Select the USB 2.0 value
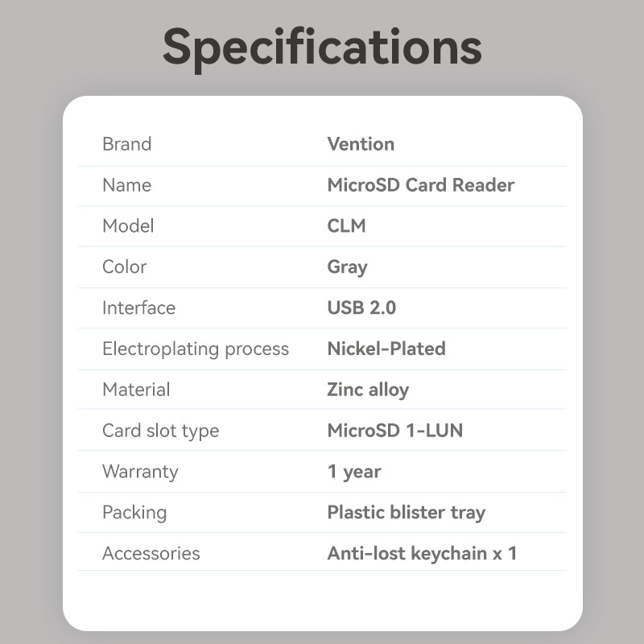The height and width of the screenshot is (644, 644). pyautogui.click(x=361, y=308)
